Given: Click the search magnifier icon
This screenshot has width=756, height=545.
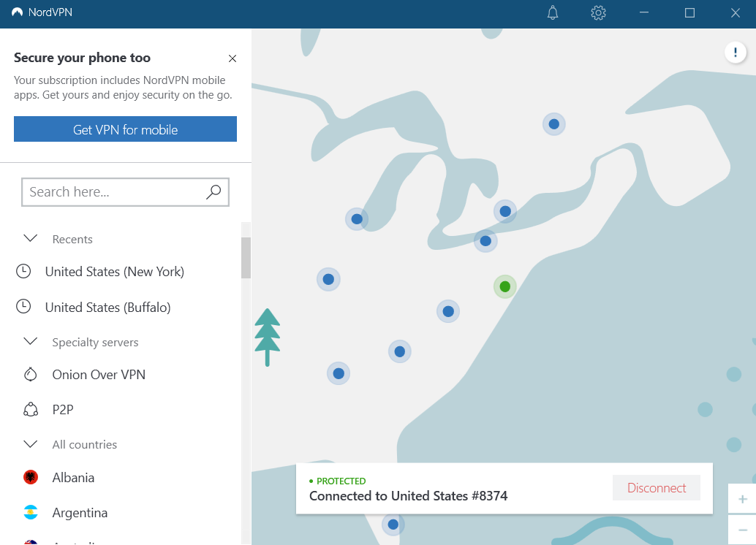Looking at the screenshot, I should coord(213,192).
